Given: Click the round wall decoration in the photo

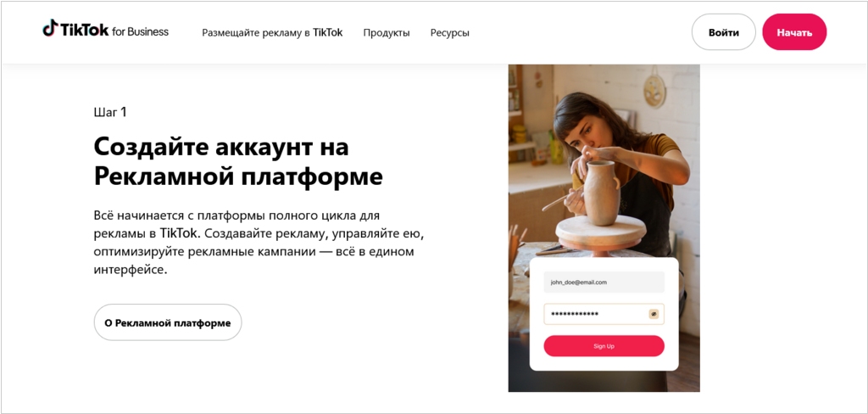Looking at the screenshot, I should 655,90.
